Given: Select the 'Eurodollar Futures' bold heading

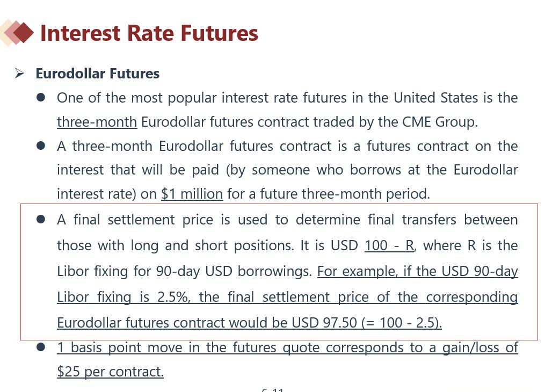Looking at the screenshot, I should coord(97,74).
